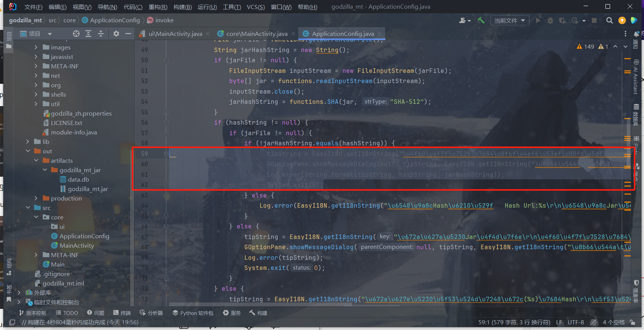This screenshot has width=644, height=330.
Task: Expand the images folder
Action: (x=36, y=47)
